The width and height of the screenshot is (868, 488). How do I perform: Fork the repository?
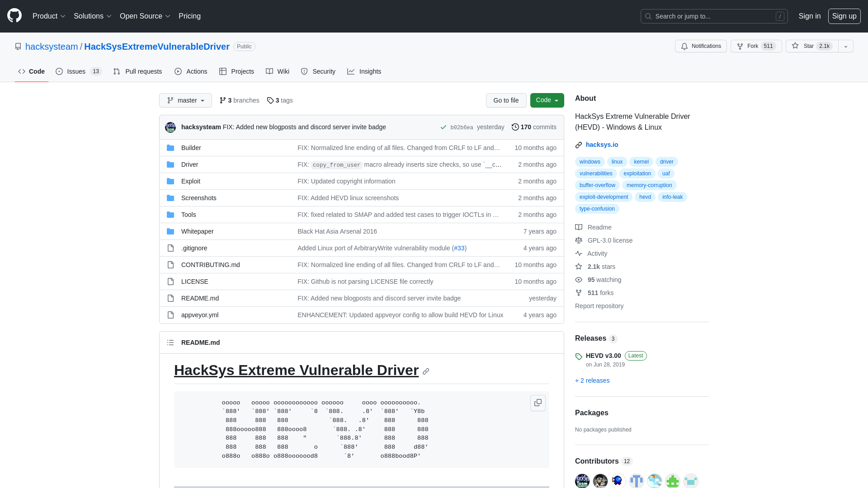756,46
